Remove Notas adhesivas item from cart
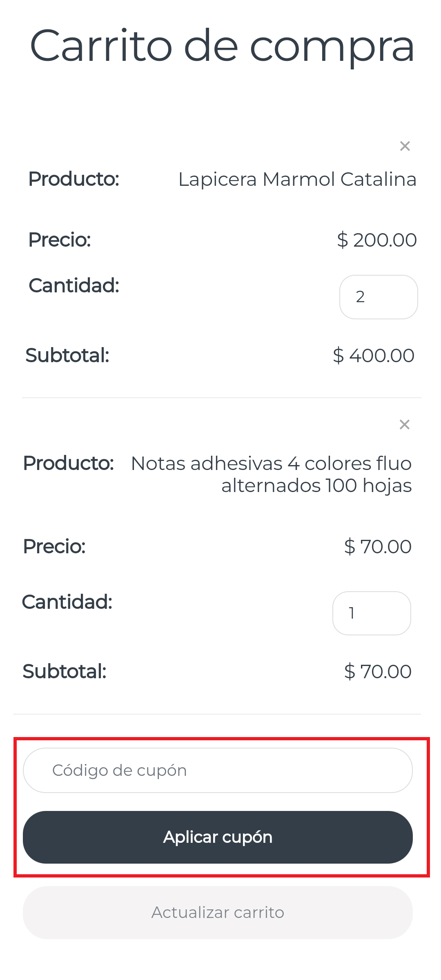441x980 pixels. (404, 425)
